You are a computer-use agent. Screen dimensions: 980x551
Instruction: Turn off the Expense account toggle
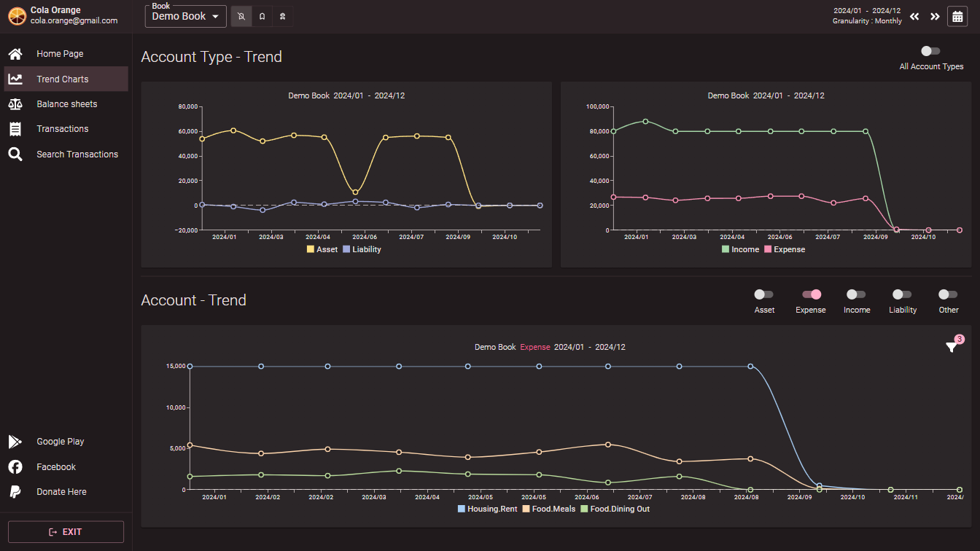811,294
